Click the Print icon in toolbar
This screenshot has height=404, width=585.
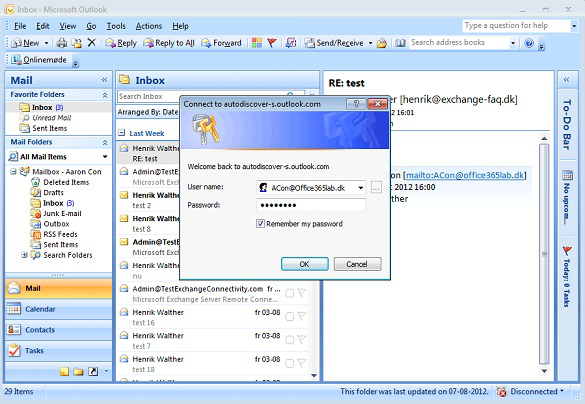click(x=62, y=43)
